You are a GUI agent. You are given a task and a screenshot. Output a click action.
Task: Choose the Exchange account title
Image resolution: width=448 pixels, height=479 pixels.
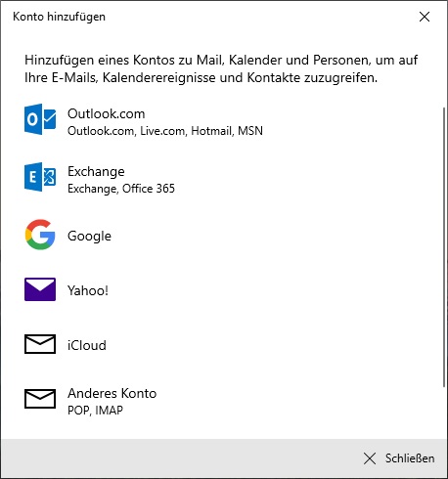pos(96,172)
